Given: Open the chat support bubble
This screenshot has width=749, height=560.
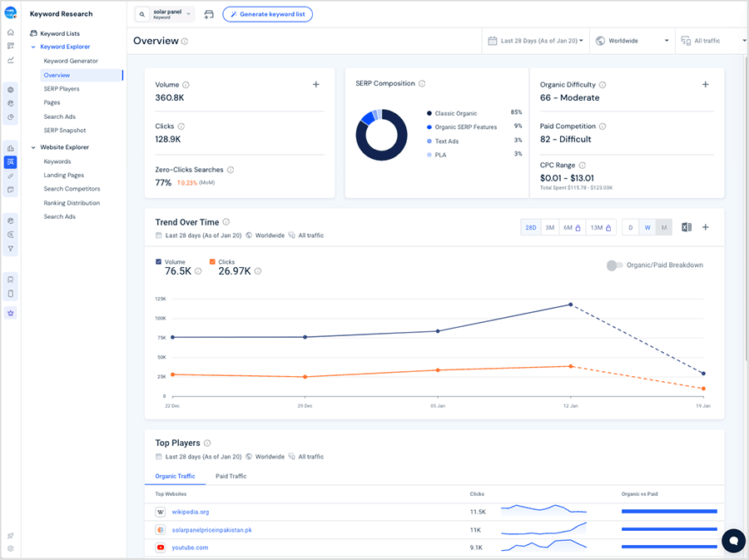Looking at the screenshot, I should [x=734, y=541].
